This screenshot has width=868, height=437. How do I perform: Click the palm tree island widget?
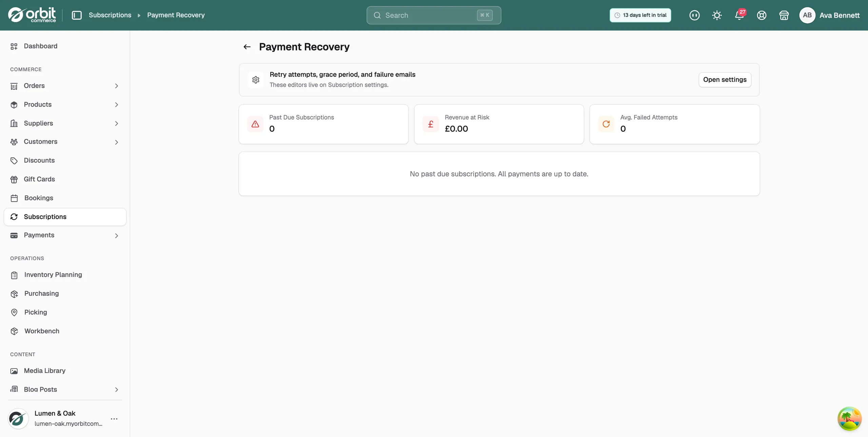849,419
